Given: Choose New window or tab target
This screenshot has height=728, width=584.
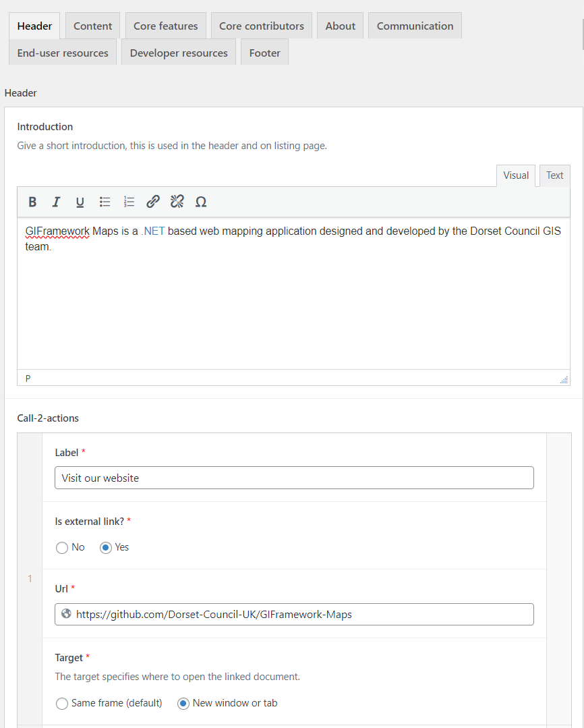Looking at the screenshot, I should click(x=183, y=703).
